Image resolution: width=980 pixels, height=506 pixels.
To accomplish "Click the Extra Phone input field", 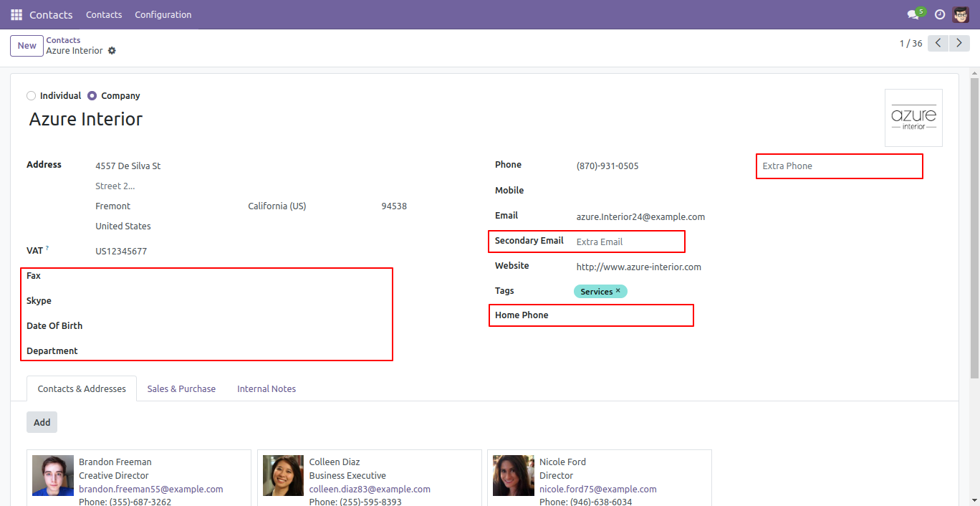I will (x=840, y=166).
